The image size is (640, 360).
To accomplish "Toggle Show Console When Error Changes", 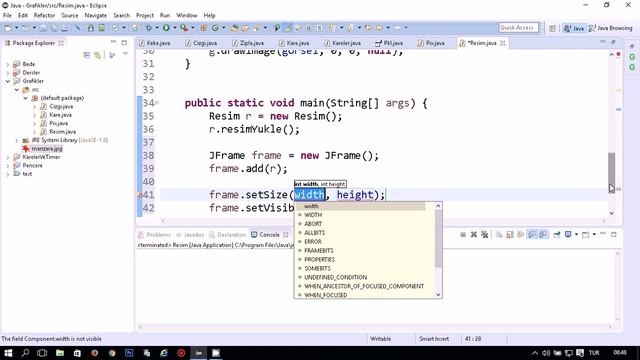I will (x=543, y=235).
